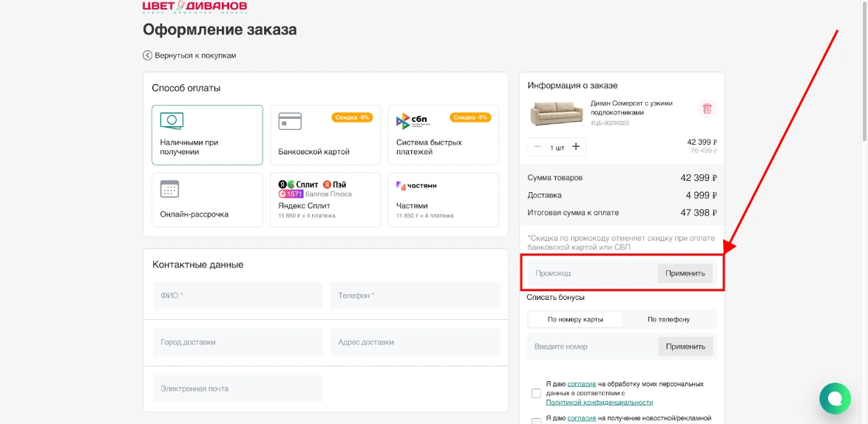868x424 pixels.
Task: Apply promo code with Применить button
Action: (x=685, y=273)
